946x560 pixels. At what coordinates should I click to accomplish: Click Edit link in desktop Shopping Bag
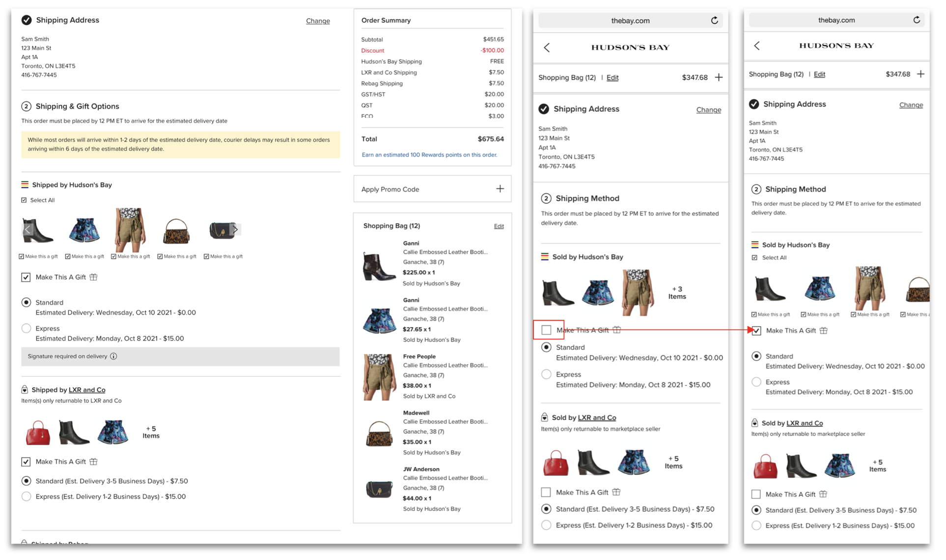499,226
